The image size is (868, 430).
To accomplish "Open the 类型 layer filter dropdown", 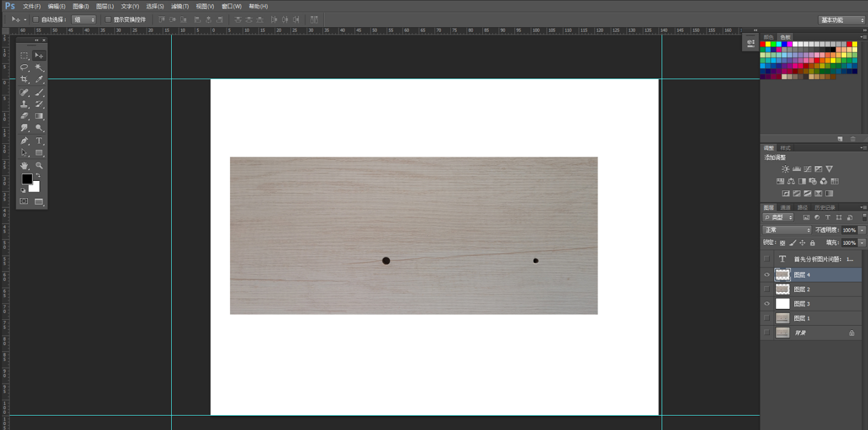I will [778, 217].
